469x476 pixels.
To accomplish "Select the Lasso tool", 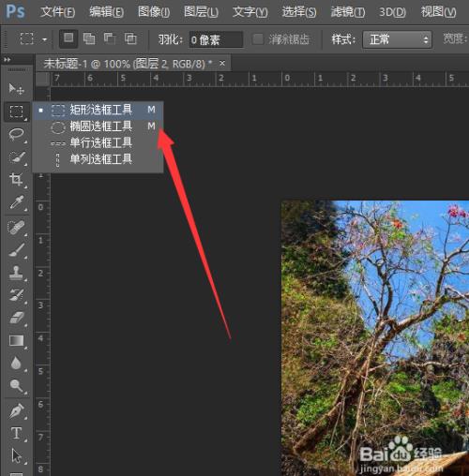I will (x=16, y=134).
